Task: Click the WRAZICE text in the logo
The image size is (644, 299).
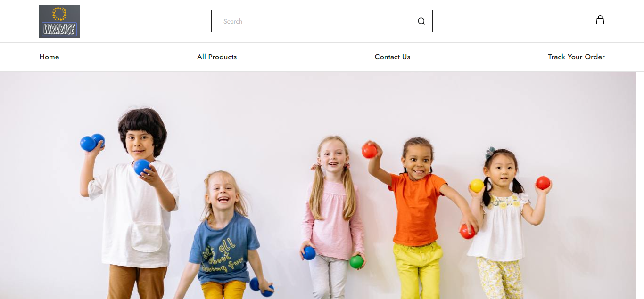Action: point(59,29)
